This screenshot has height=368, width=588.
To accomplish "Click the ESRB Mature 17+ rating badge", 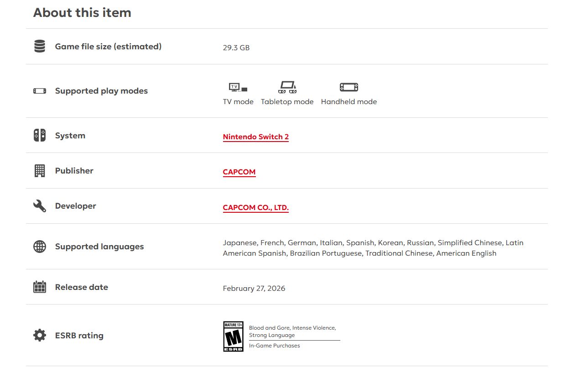I will pos(233,336).
